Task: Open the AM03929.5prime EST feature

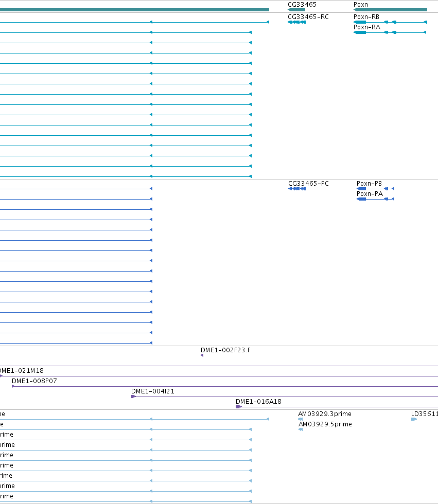Action: [301, 429]
